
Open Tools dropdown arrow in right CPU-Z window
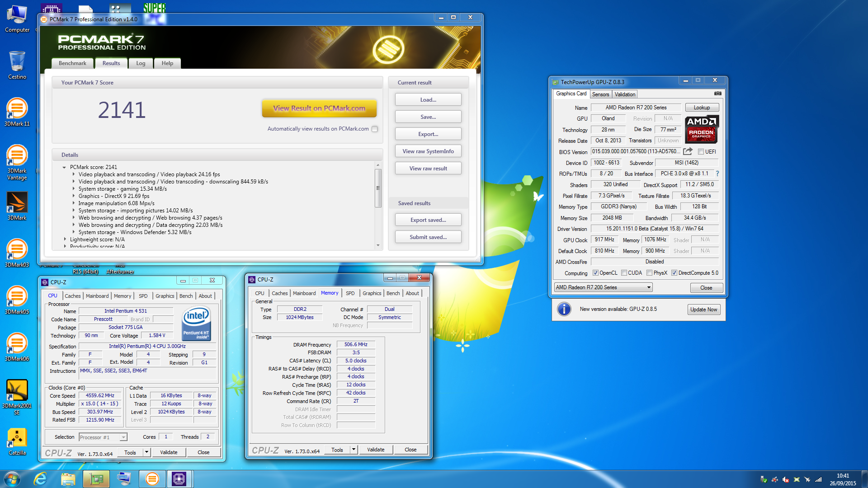[x=354, y=450]
